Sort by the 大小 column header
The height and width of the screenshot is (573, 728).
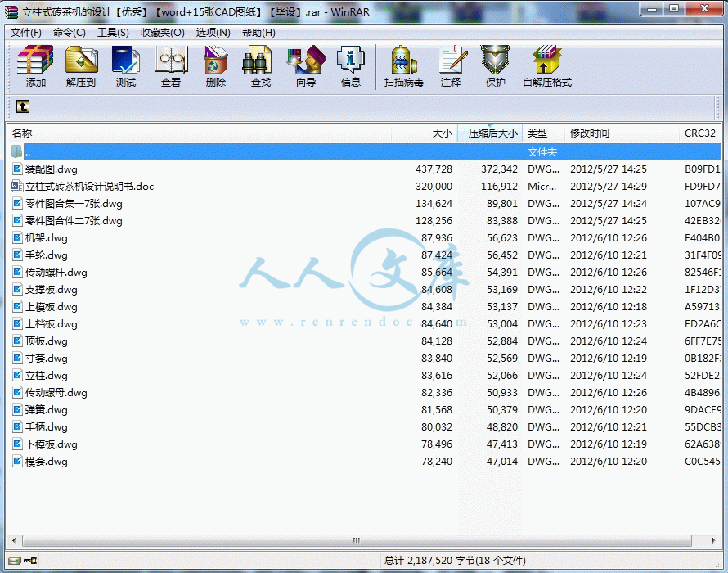click(425, 133)
